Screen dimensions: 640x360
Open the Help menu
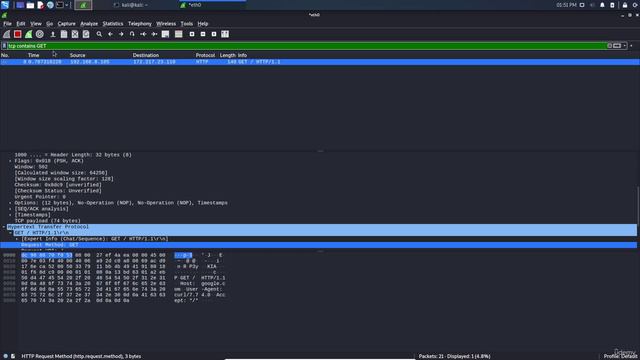[203, 24]
